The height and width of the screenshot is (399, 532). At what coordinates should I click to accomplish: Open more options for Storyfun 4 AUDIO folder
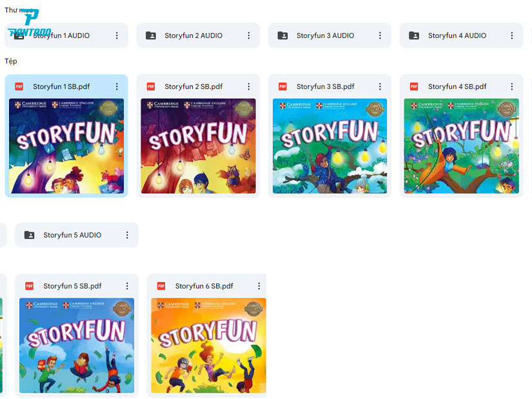512,36
